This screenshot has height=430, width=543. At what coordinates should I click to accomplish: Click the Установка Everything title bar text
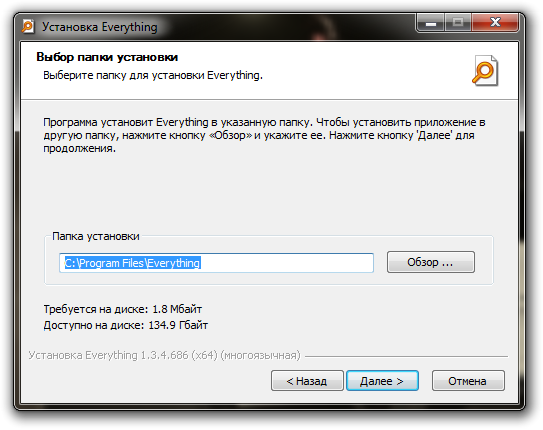[100, 27]
